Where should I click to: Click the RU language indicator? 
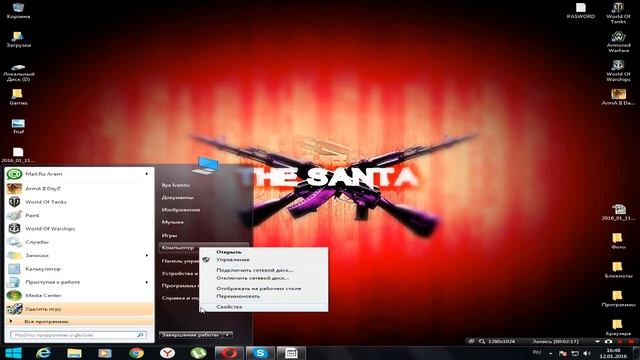click(537, 352)
